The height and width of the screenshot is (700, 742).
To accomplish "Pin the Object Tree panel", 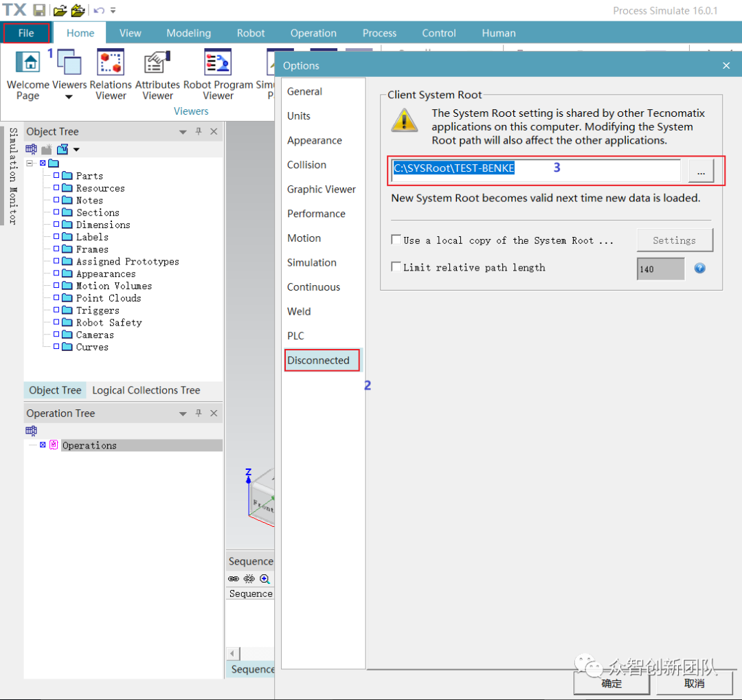I will [x=199, y=131].
